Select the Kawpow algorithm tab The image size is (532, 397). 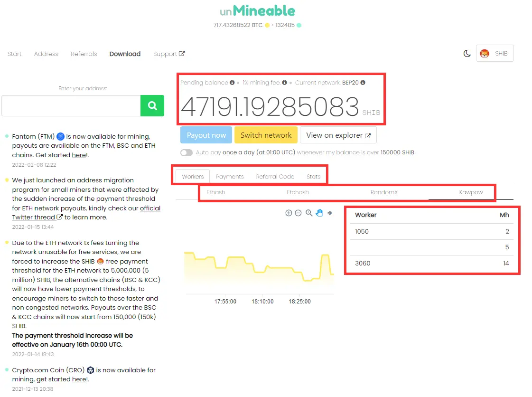[x=471, y=192]
